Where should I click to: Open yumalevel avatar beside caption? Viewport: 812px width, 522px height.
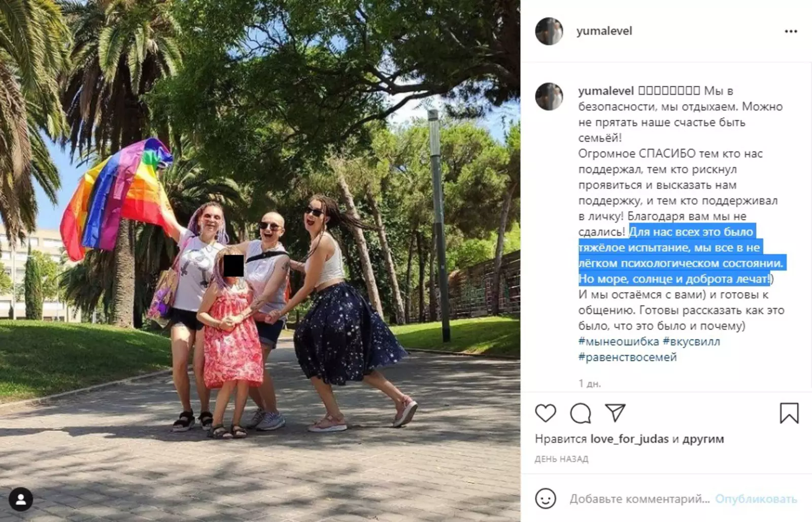coord(549,96)
